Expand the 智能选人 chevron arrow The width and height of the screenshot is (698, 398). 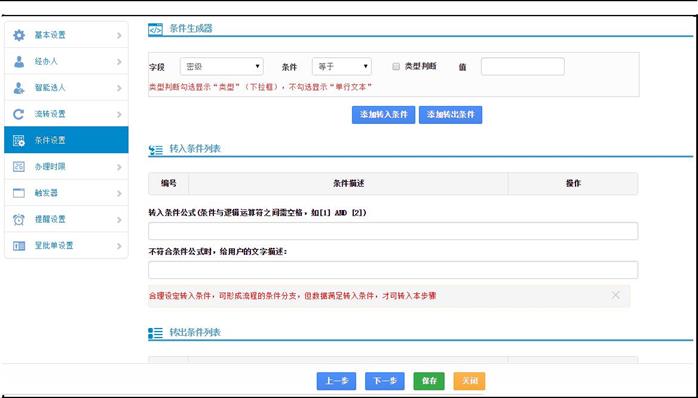point(119,88)
